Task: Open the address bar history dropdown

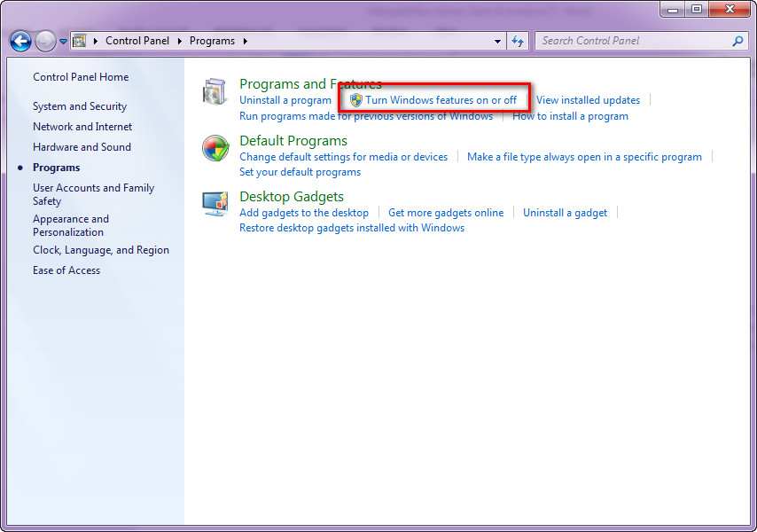Action: pyautogui.click(x=497, y=42)
